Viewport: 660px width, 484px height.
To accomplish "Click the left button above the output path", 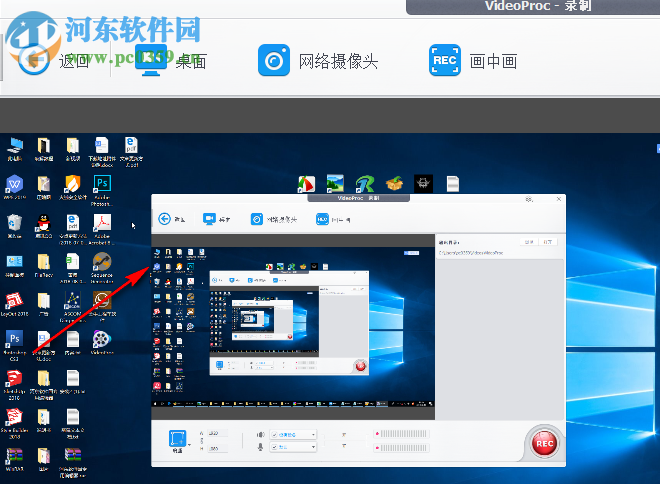I will pyautogui.click(x=529, y=242).
